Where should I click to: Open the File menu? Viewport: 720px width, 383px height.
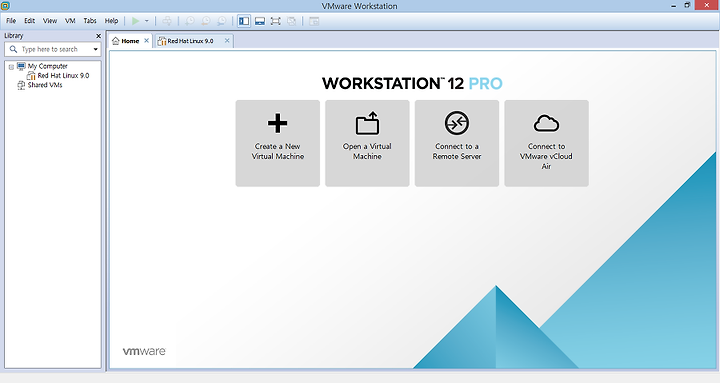tap(11, 21)
